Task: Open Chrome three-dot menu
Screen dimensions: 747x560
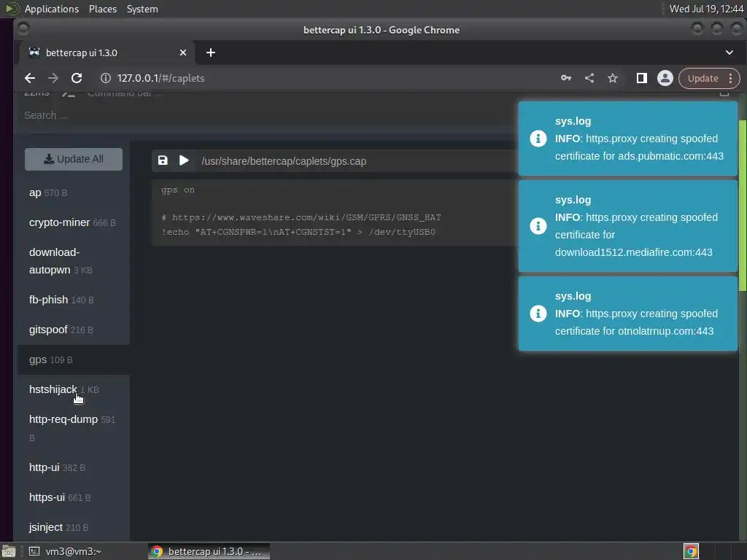Action: [x=730, y=78]
